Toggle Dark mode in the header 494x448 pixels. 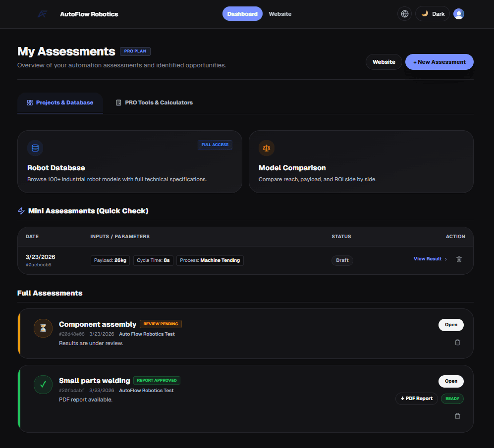(x=432, y=13)
